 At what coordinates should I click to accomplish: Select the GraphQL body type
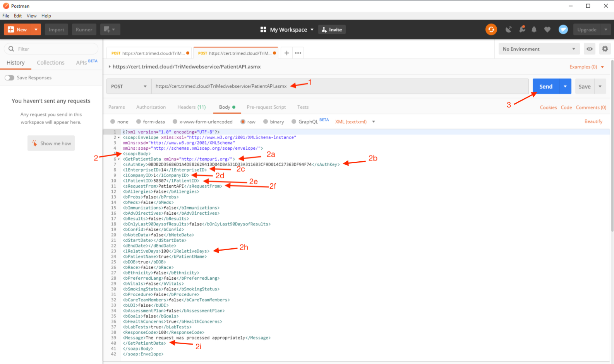coord(294,121)
